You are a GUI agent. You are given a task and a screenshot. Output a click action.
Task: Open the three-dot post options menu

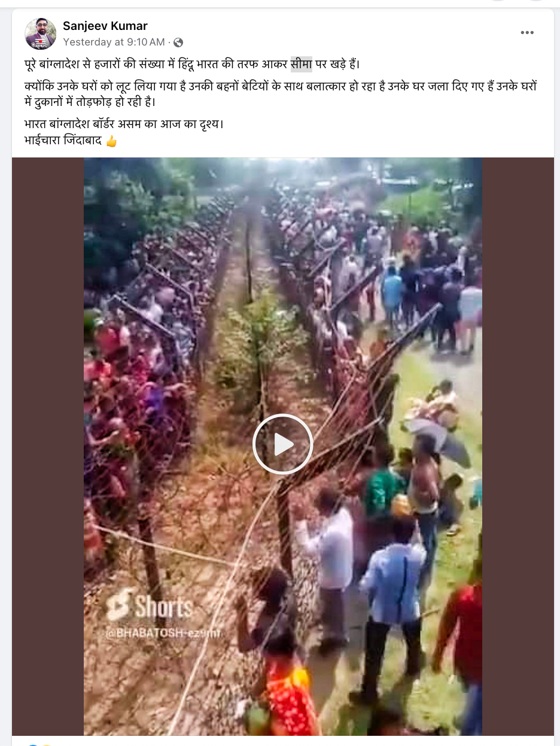tap(527, 33)
